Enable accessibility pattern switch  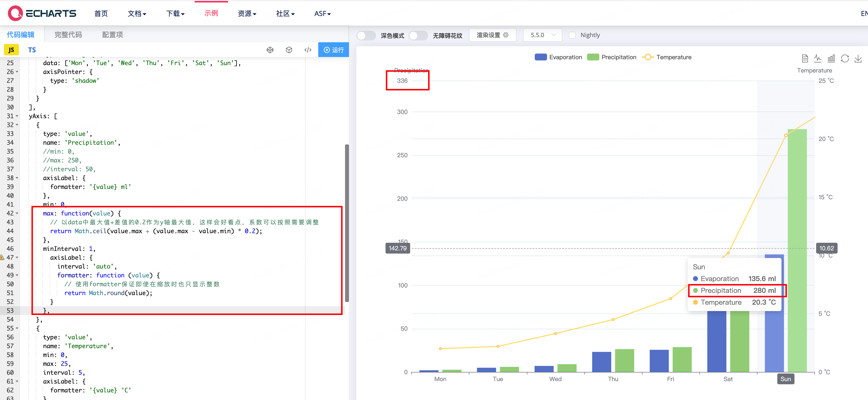(x=418, y=35)
